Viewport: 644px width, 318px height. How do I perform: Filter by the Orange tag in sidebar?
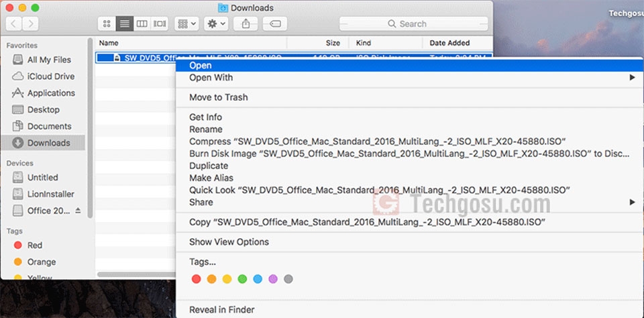coord(42,262)
